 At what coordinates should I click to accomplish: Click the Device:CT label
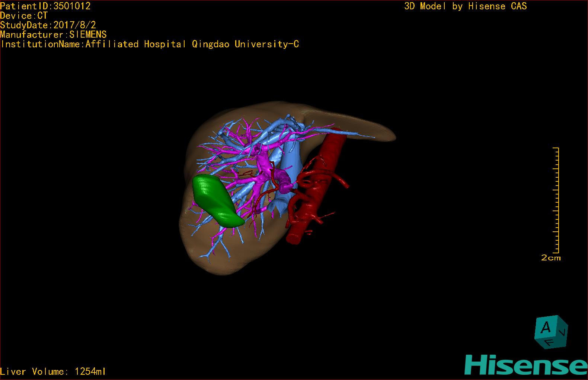(24, 16)
